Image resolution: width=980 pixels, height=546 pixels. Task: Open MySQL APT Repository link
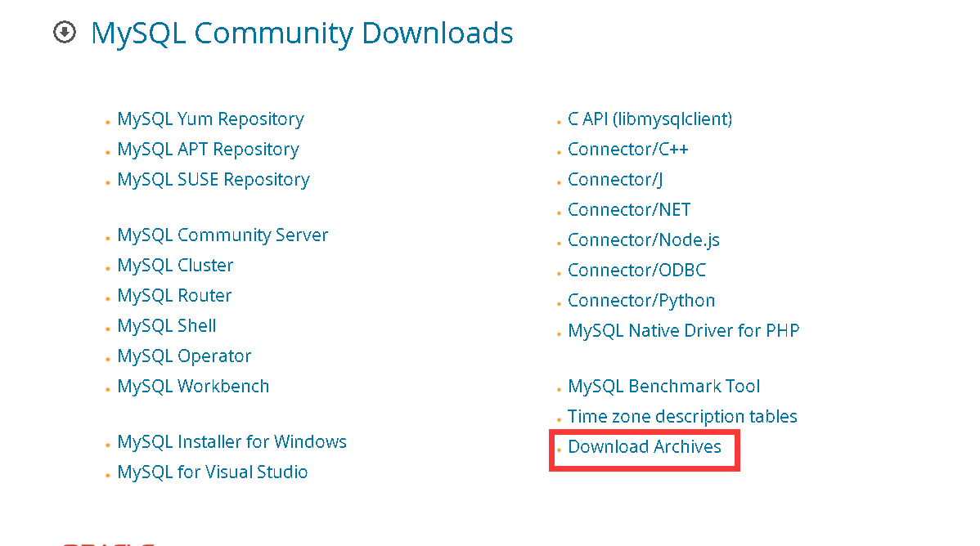(208, 150)
